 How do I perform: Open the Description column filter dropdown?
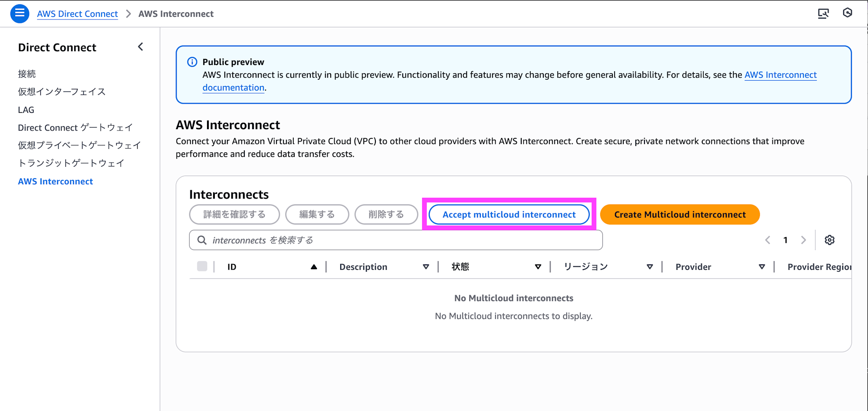426,267
